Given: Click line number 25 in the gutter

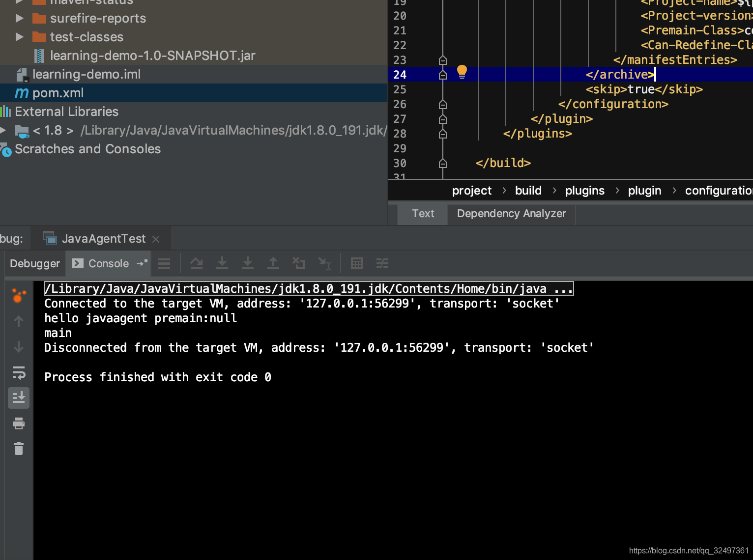Looking at the screenshot, I should coord(400,89).
